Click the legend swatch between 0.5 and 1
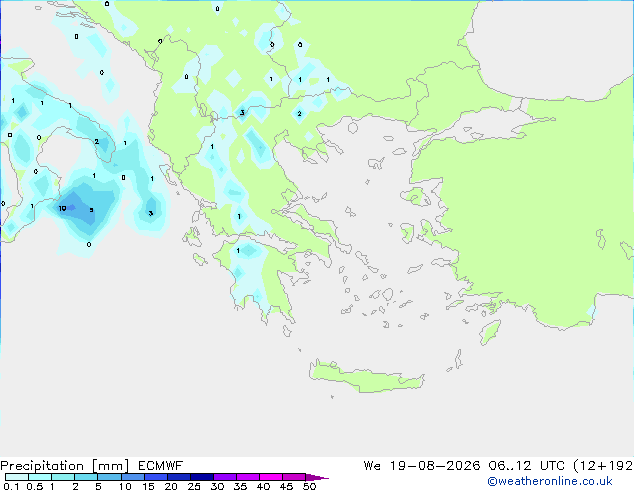This screenshot has height=490, width=634. [x=40, y=477]
